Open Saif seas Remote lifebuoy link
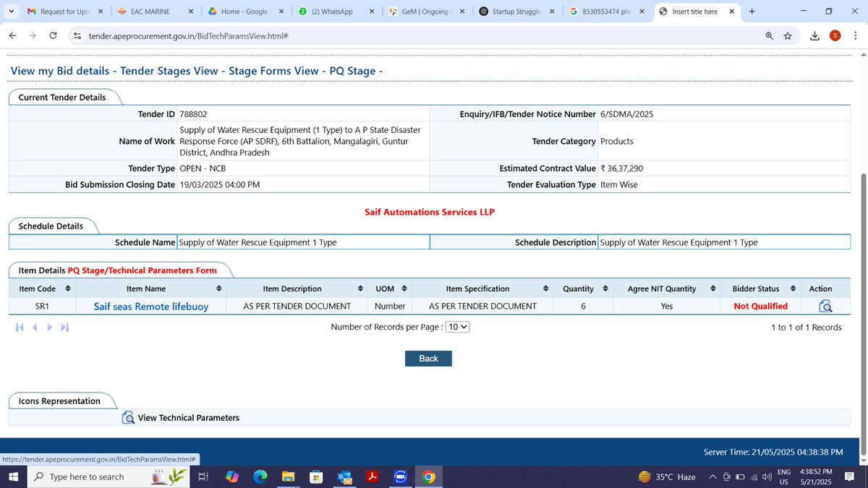This screenshot has height=488, width=868. 151,307
